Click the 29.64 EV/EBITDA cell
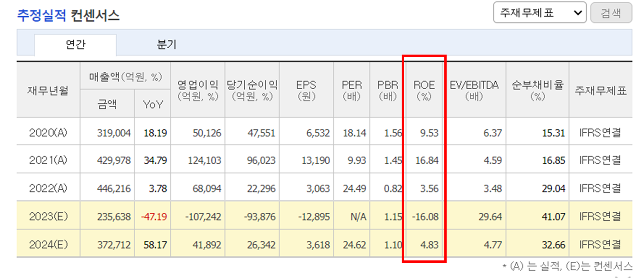The height and width of the screenshot is (278, 644). 491,216
